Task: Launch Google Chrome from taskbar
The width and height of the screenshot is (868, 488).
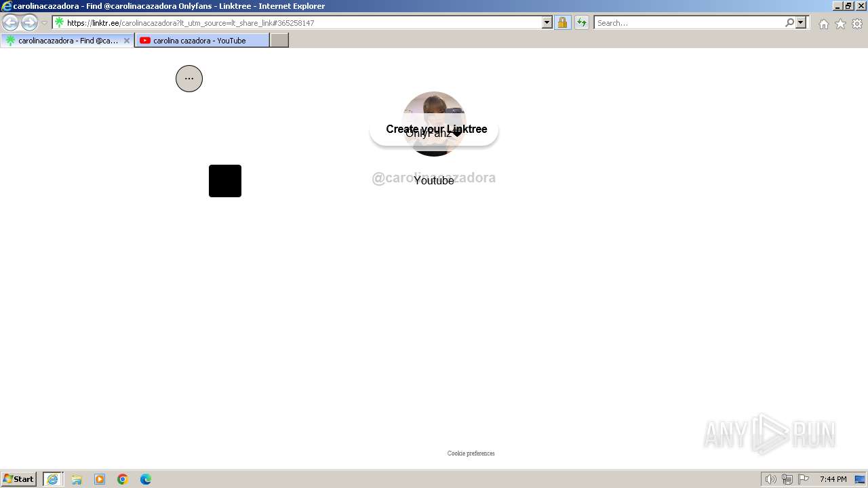Action: pyautogui.click(x=123, y=479)
